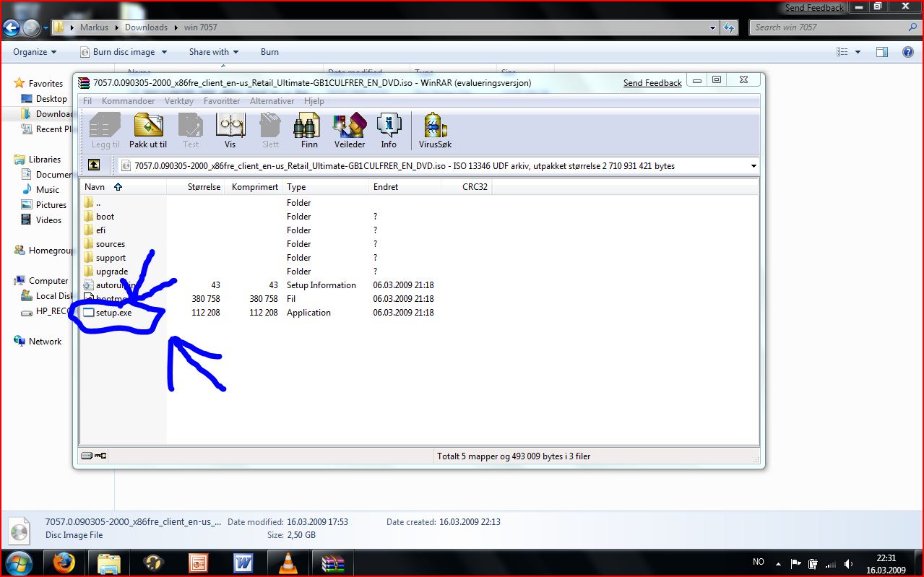Click drive and key icon in WinRAR status bar
This screenshot has height=577, width=924.
coord(94,456)
